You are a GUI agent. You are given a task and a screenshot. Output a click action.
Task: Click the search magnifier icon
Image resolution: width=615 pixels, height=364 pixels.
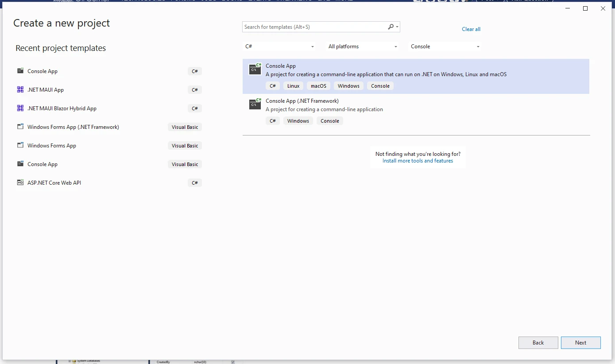point(391,27)
